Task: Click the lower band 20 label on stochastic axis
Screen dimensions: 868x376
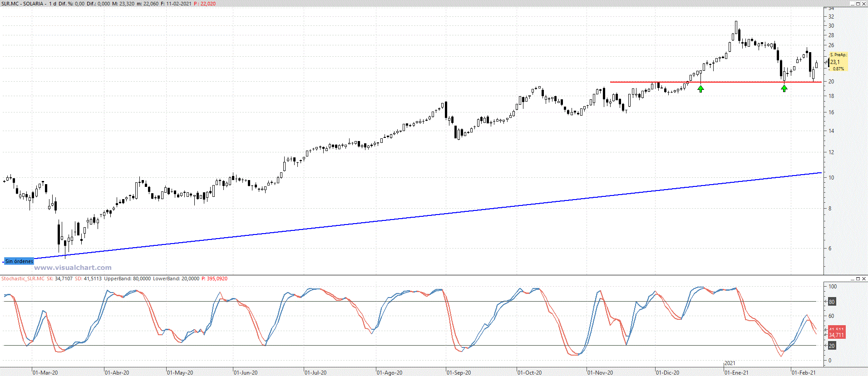Action: point(832,346)
